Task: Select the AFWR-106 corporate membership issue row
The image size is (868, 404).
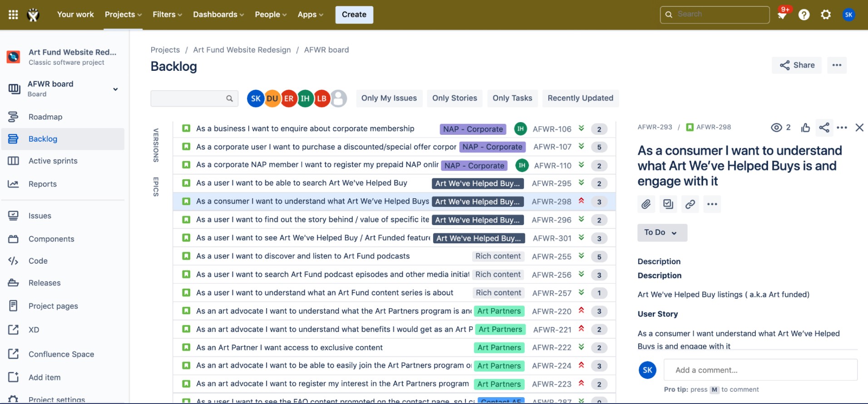Action: pos(394,129)
